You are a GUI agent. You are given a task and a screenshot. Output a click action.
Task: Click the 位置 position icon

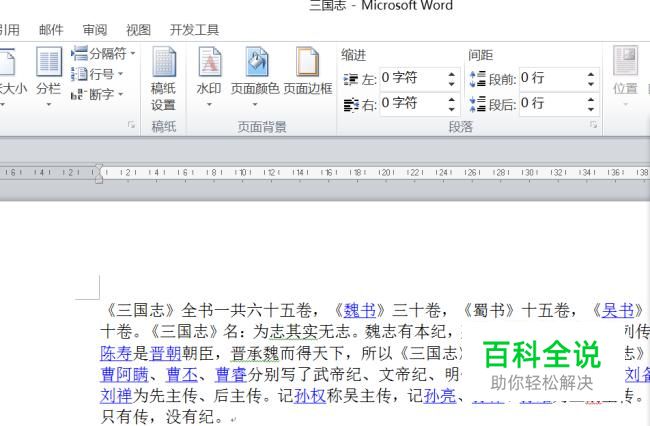click(x=625, y=76)
